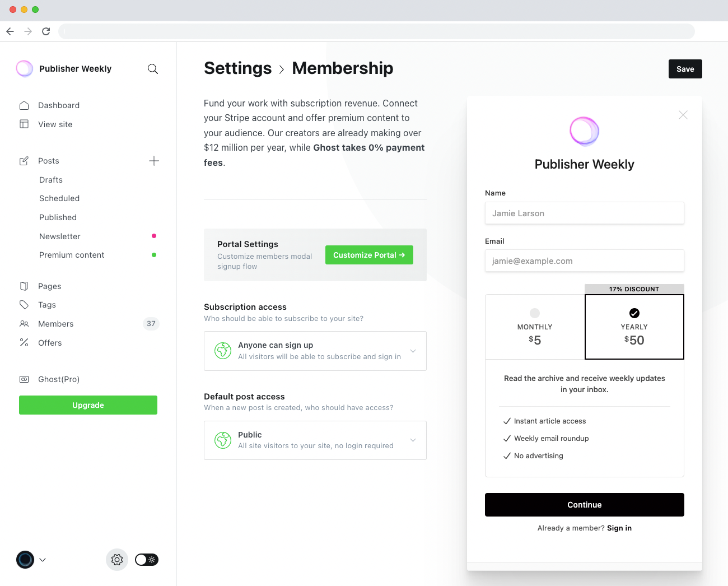Close the portal preview with X
The width and height of the screenshot is (728, 586).
click(683, 115)
